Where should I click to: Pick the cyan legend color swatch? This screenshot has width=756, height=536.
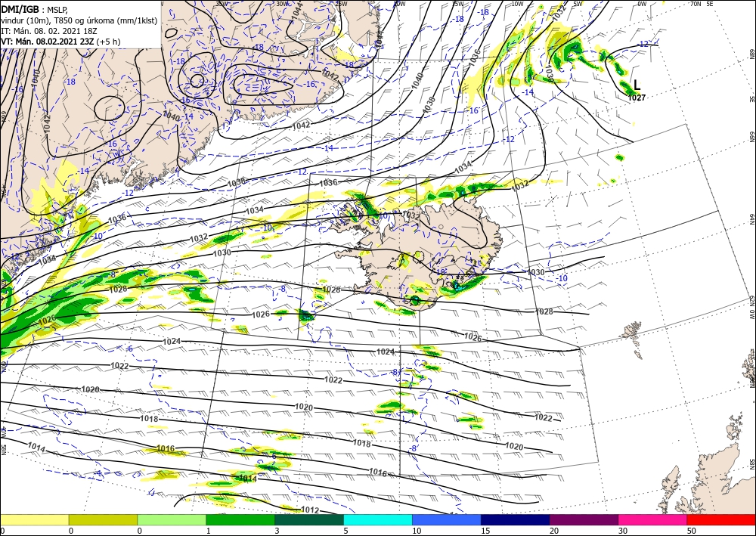tap(378, 519)
